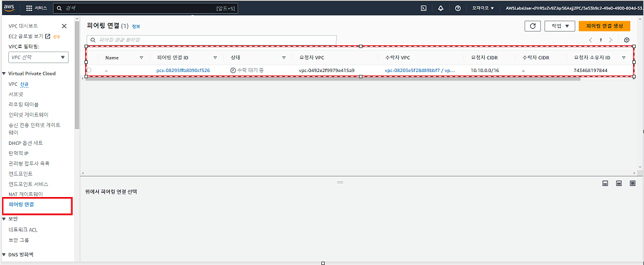Image resolution: width=644 pixels, height=265 pixels.
Task: Open NAT 게이트웨이 in sidebar
Action: click(26, 194)
